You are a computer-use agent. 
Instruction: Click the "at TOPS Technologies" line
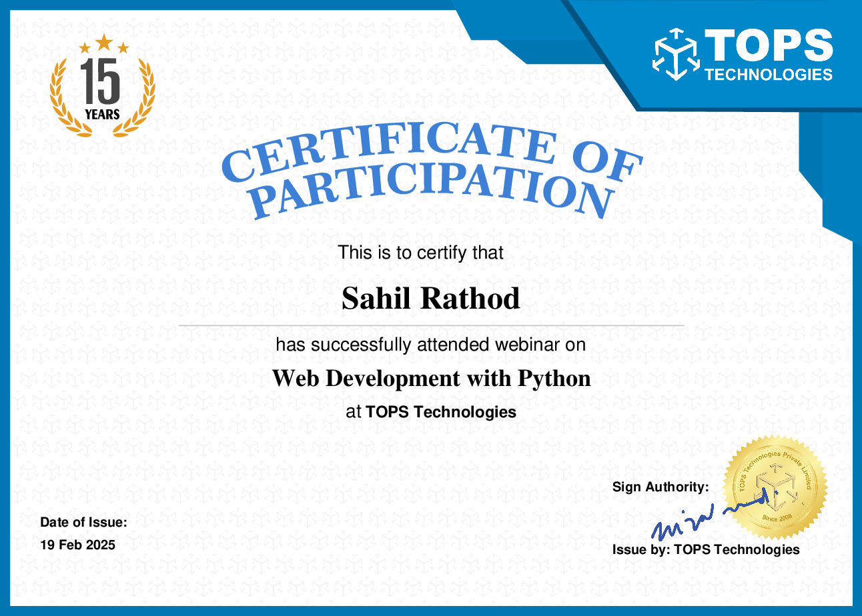[x=431, y=412]
